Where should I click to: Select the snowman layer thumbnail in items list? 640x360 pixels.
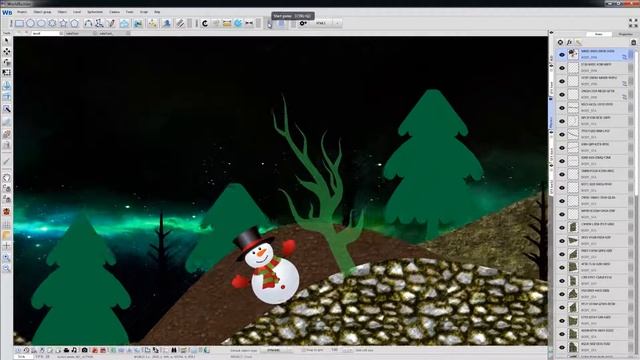click(573, 54)
